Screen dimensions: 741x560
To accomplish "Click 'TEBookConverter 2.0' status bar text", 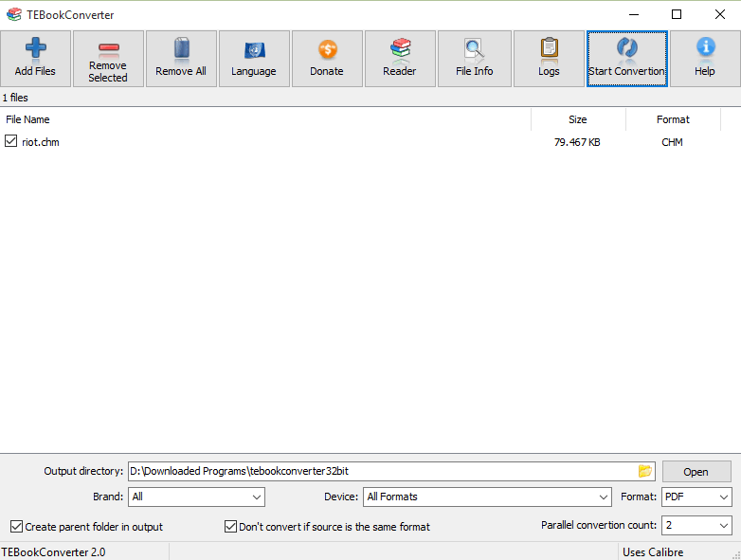I will 53,552.
